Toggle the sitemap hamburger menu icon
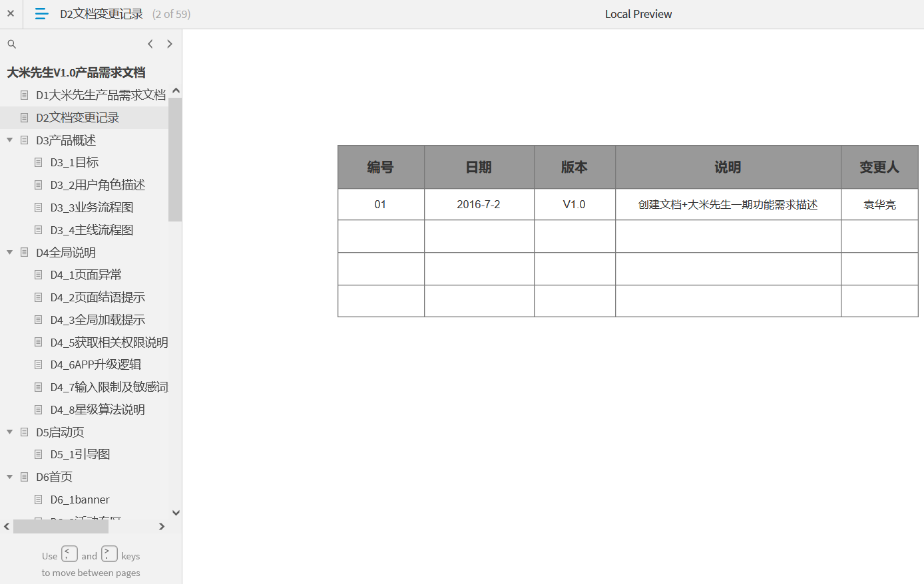Screen dimensions: 924x584 pyautogui.click(x=41, y=13)
